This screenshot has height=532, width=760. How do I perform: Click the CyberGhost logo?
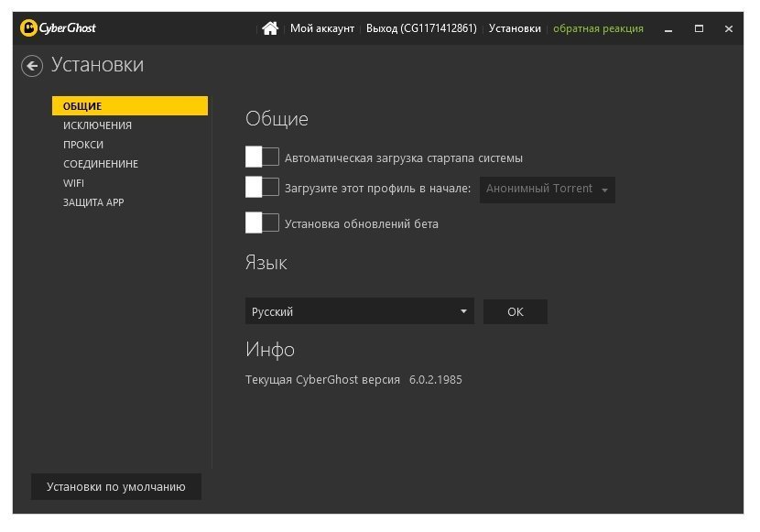[x=58, y=28]
